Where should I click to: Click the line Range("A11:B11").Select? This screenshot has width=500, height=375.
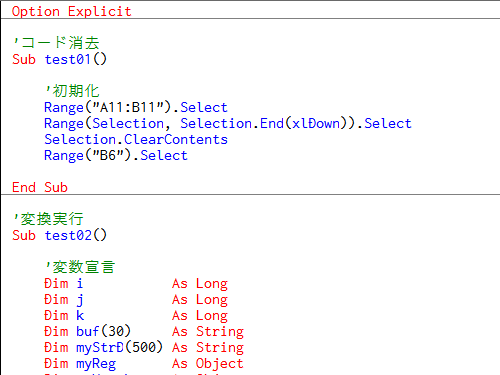136,107
